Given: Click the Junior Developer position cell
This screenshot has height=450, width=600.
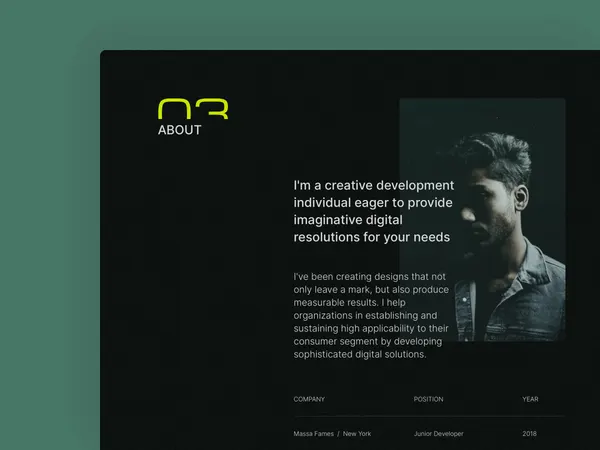Looking at the screenshot, I should (439, 434).
